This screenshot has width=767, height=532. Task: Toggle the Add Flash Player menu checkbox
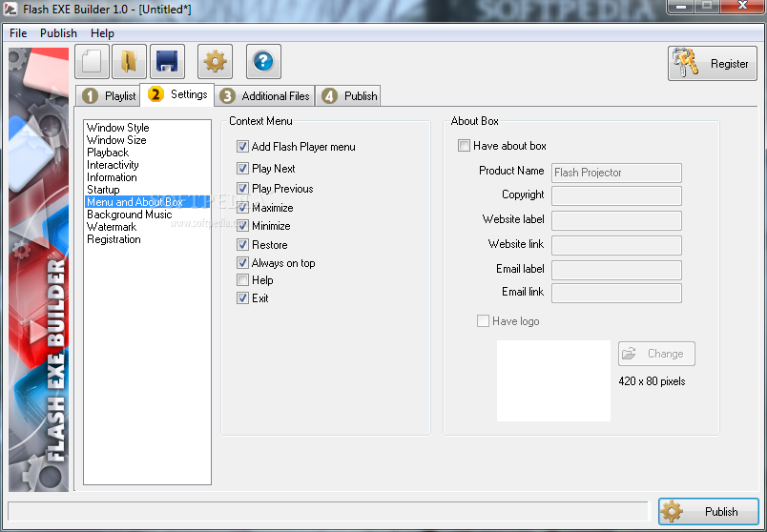pos(242,146)
